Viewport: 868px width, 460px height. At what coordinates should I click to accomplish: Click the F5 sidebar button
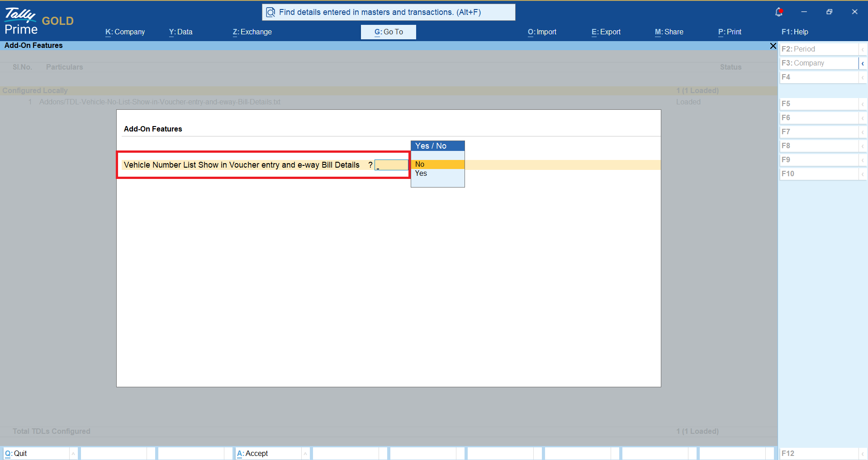[x=819, y=103]
